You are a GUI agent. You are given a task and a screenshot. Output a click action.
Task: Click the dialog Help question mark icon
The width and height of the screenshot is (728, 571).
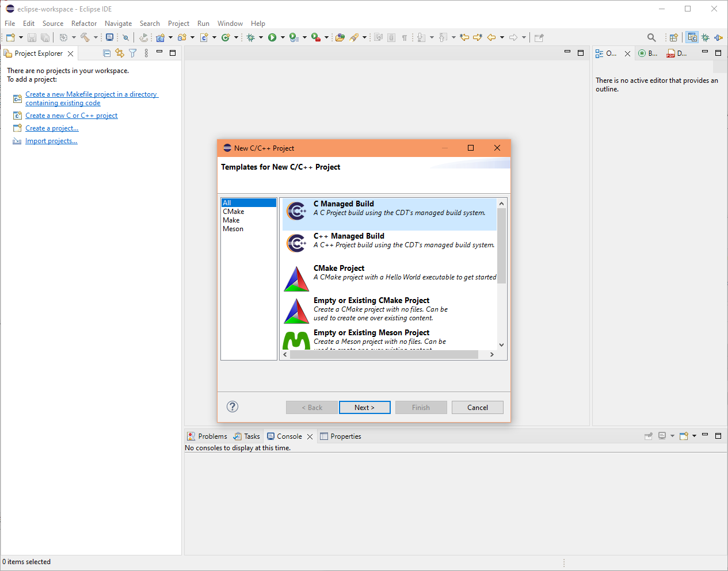point(232,407)
